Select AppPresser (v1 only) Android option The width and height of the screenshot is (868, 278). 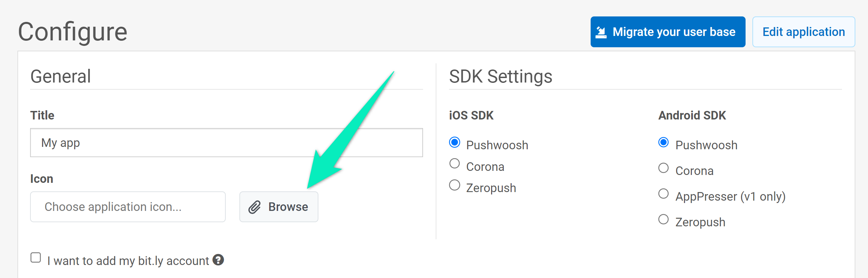pyautogui.click(x=663, y=194)
